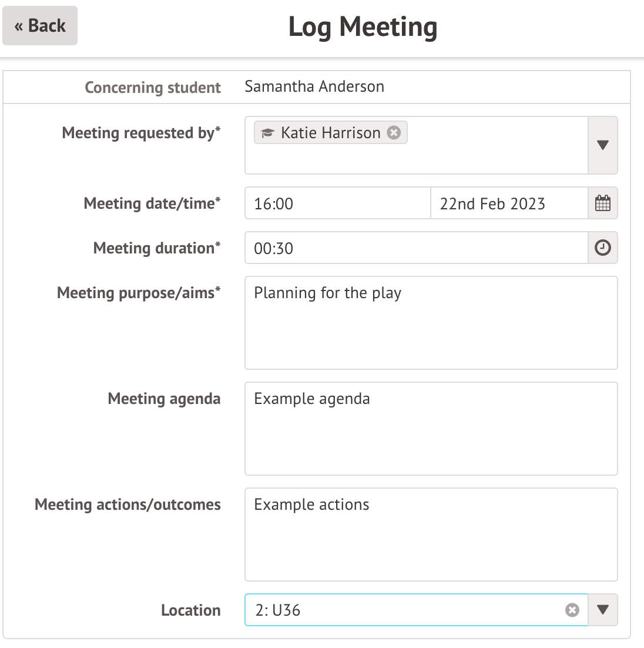
Task: Click into the Example agenda text area
Action: 431,429
